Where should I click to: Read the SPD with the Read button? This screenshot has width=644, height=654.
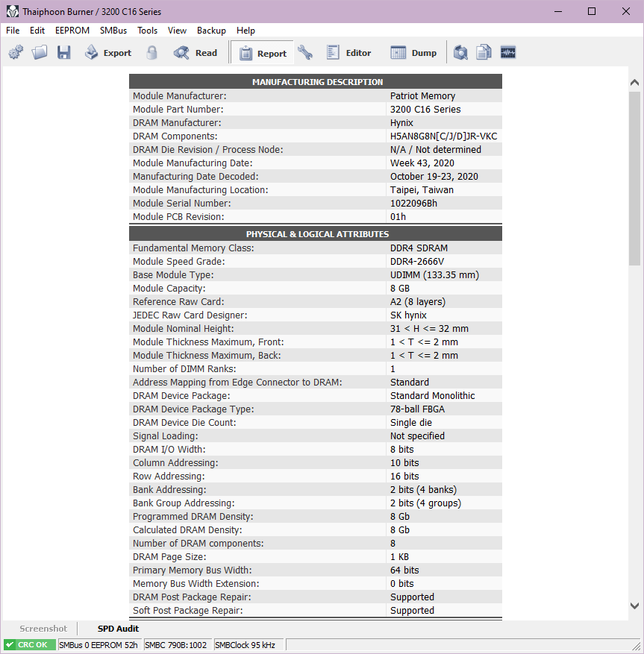(x=196, y=52)
